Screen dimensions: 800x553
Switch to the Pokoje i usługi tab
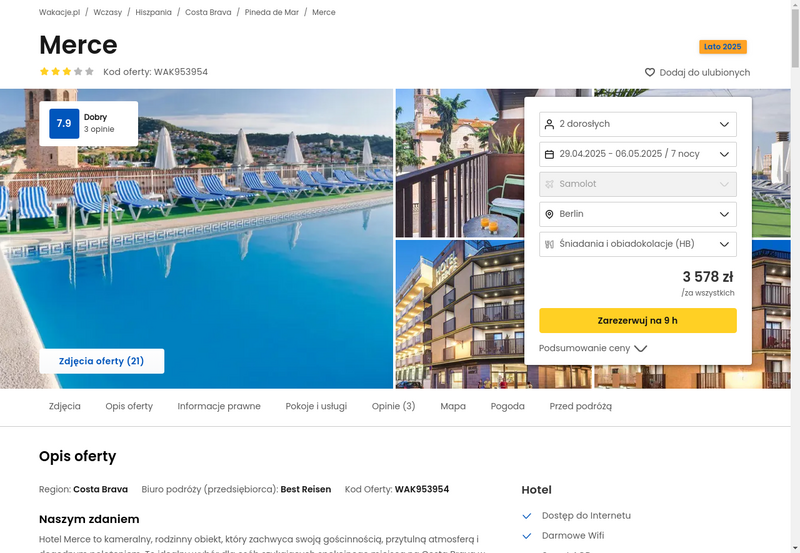[316, 406]
